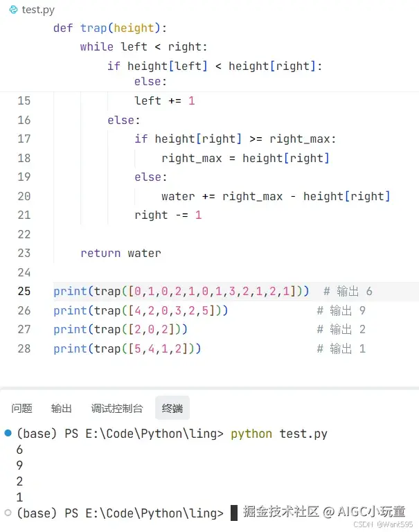Click line number 26 in the gutter
The height and width of the screenshot is (532, 419).
pyautogui.click(x=24, y=310)
